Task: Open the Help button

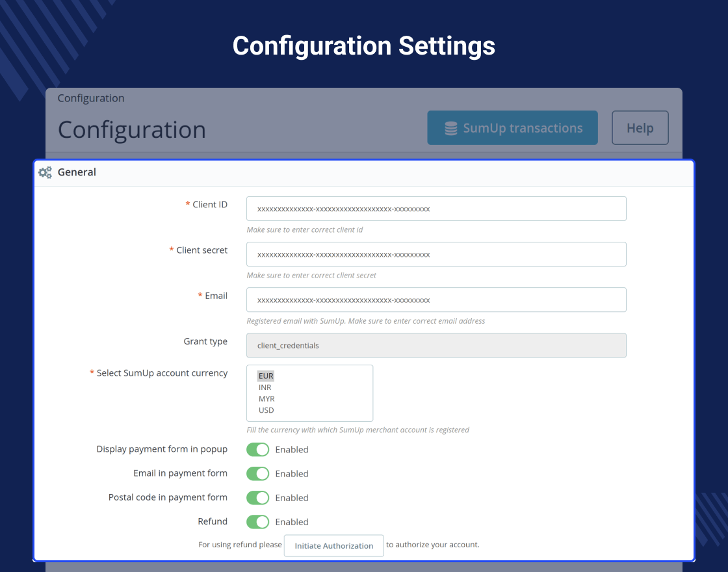Action: [640, 127]
